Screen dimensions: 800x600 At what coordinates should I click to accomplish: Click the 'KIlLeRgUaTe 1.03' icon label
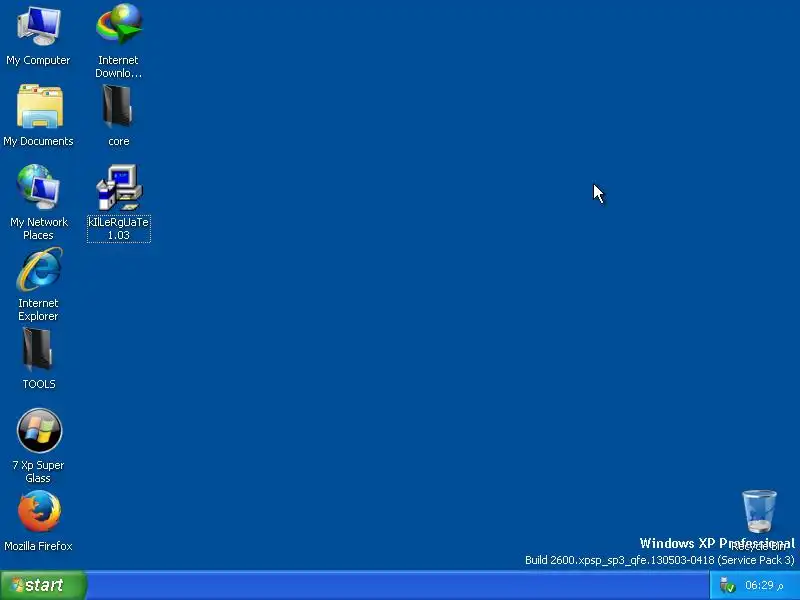point(118,229)
